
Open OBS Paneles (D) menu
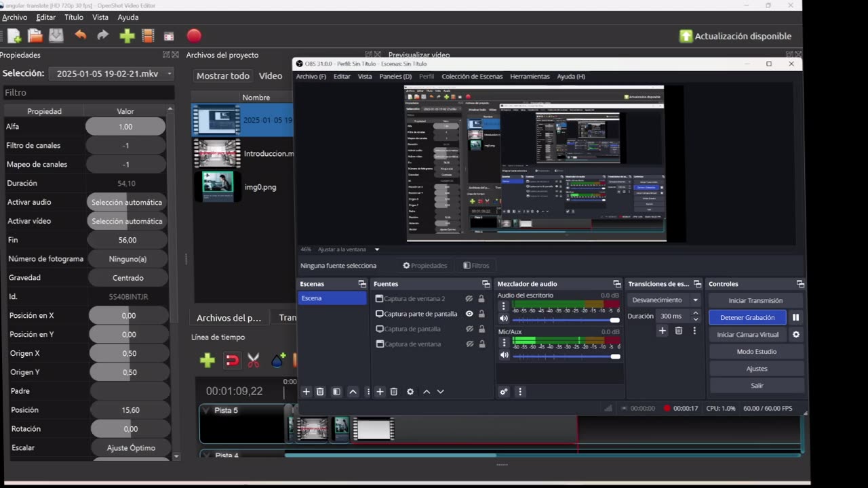tap(395, 77)
